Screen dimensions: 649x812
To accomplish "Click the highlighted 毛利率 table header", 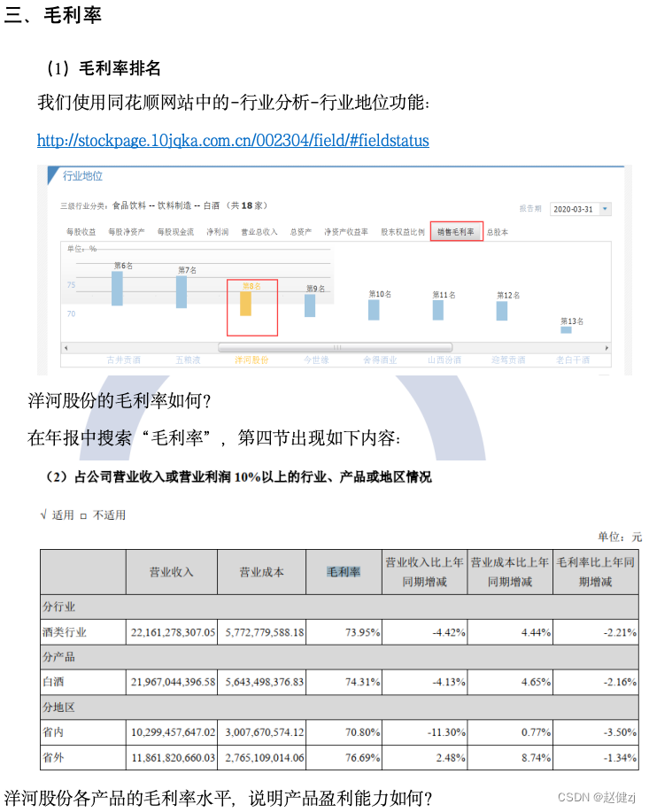I will 344,572.
